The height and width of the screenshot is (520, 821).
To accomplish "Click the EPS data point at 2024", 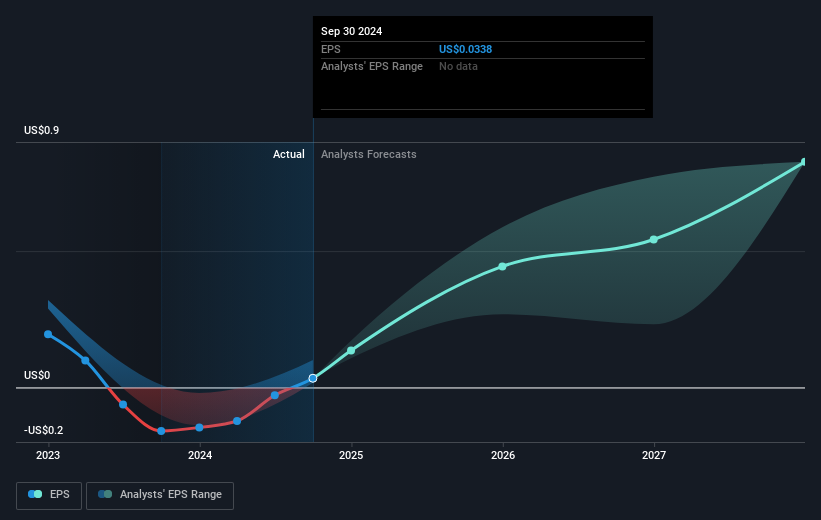I will point(199,427).
